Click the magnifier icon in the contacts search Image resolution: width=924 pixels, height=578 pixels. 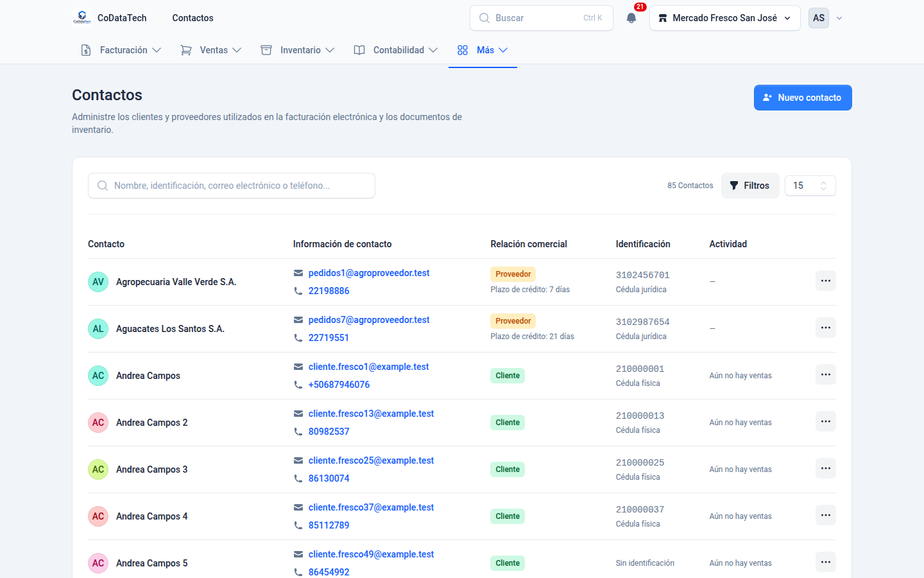103,186
